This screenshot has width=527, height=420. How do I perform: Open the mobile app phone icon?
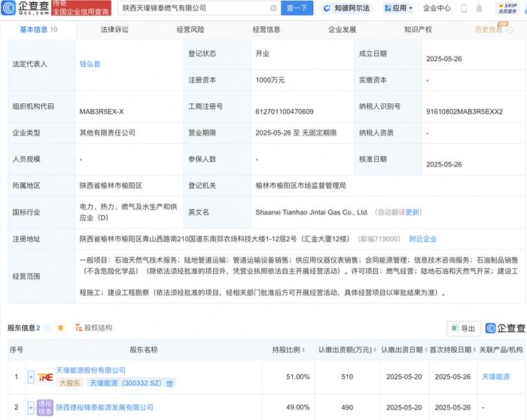(464, 8)
